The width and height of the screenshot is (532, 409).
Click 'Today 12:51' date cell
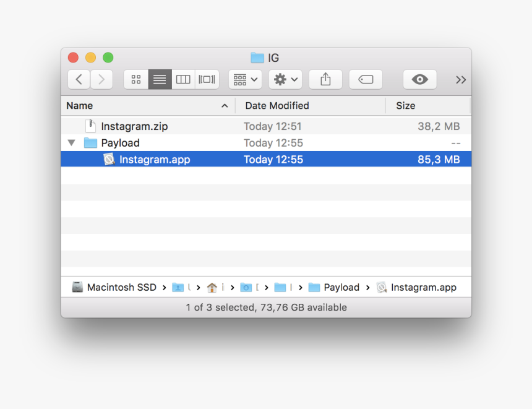click(272, 126)
